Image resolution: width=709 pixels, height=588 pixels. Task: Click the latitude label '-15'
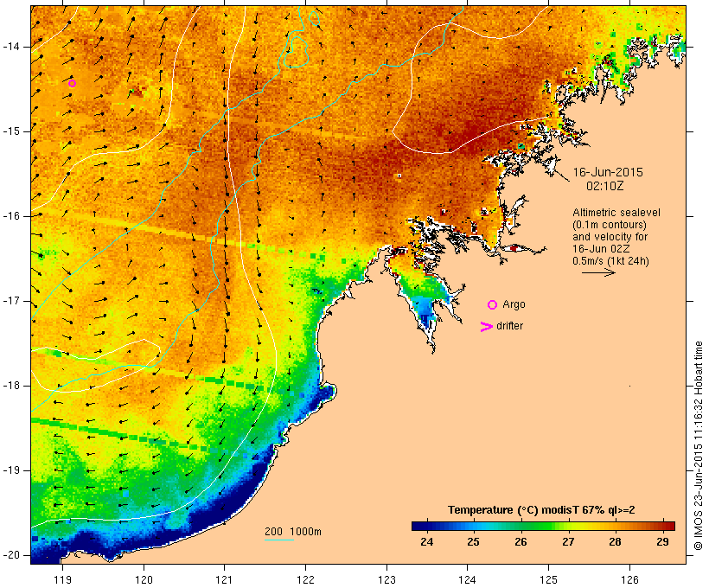coord(10,131)
